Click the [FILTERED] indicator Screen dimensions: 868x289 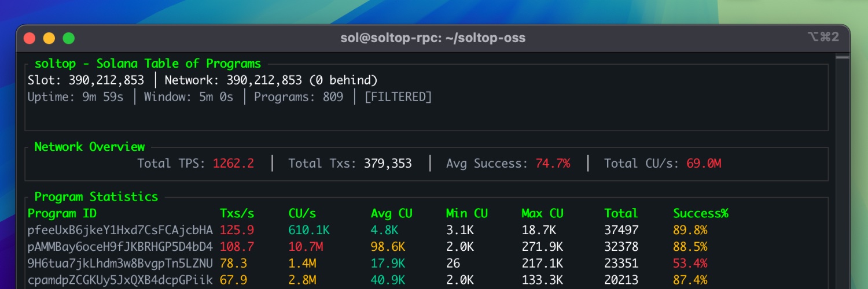click(398, 97)
